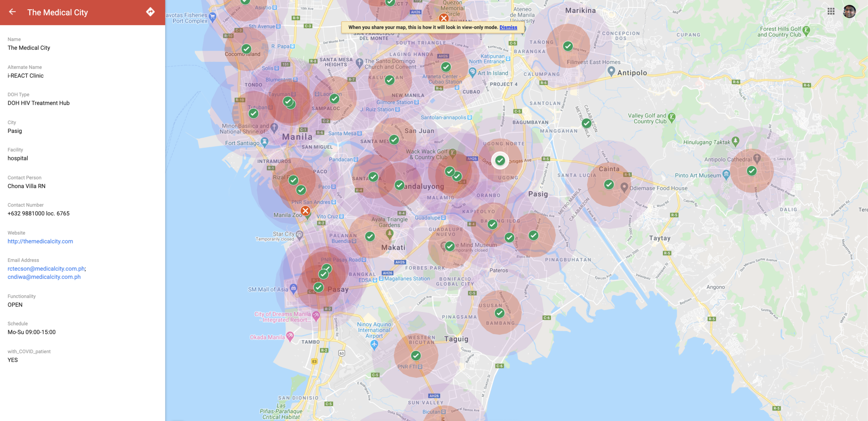
Task: Click red X marker near Manila Zoo
Action: [306, 211]
